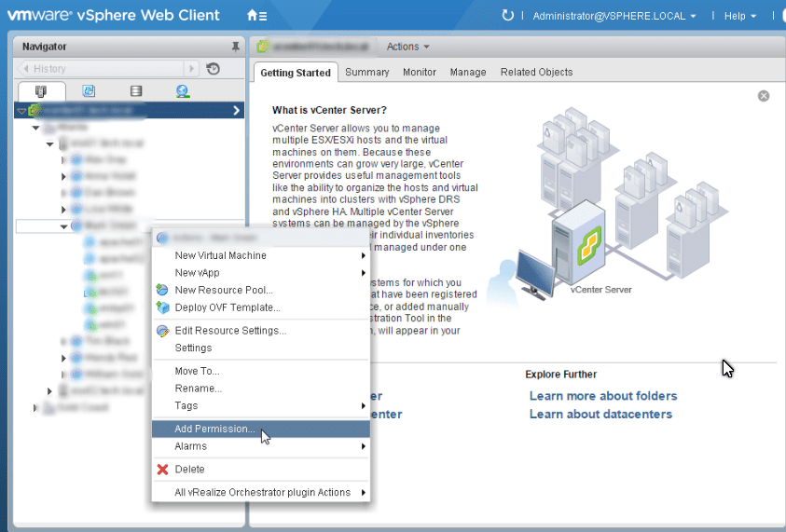Image resolution: width=786 pixels, height=532 pixels.
Task: Click the refresh icon in top bar
Action: coord(508,16)
